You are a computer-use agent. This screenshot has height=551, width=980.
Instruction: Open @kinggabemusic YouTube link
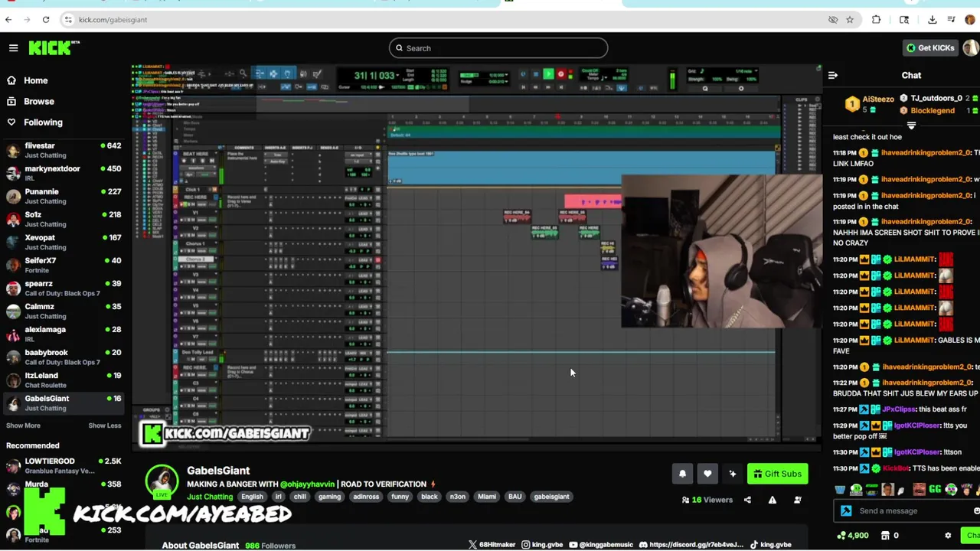pos(601,545)
